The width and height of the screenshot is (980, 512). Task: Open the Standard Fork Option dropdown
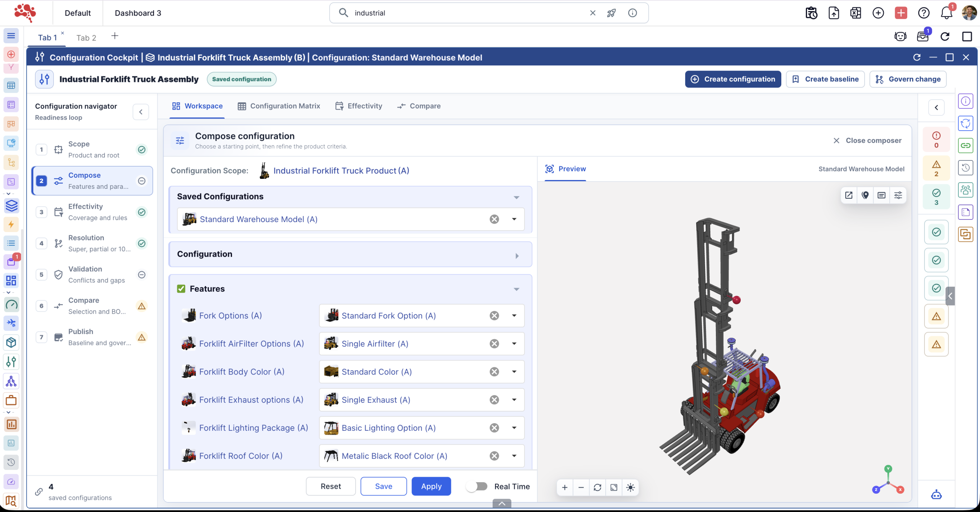pyautogui.click(x=514, y=316)
